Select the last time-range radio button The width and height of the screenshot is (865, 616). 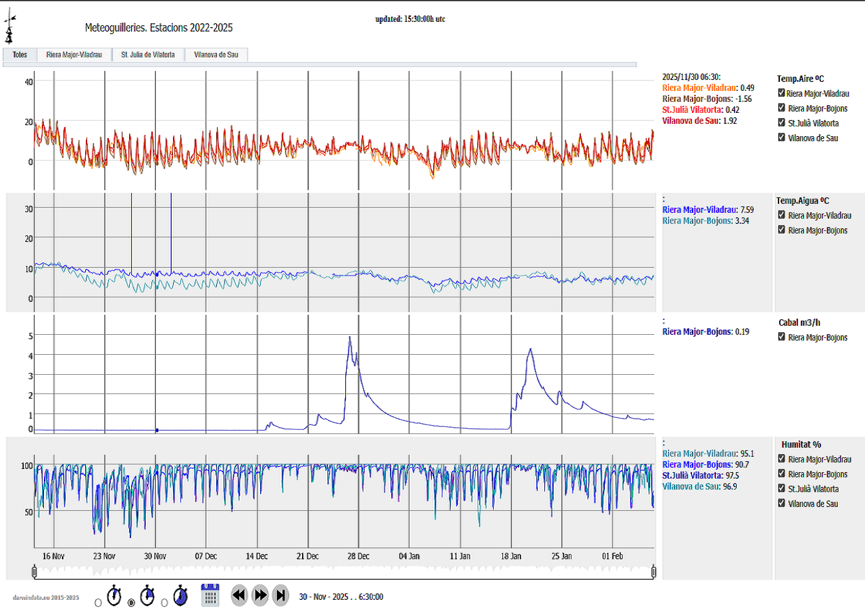click(165, 603)
